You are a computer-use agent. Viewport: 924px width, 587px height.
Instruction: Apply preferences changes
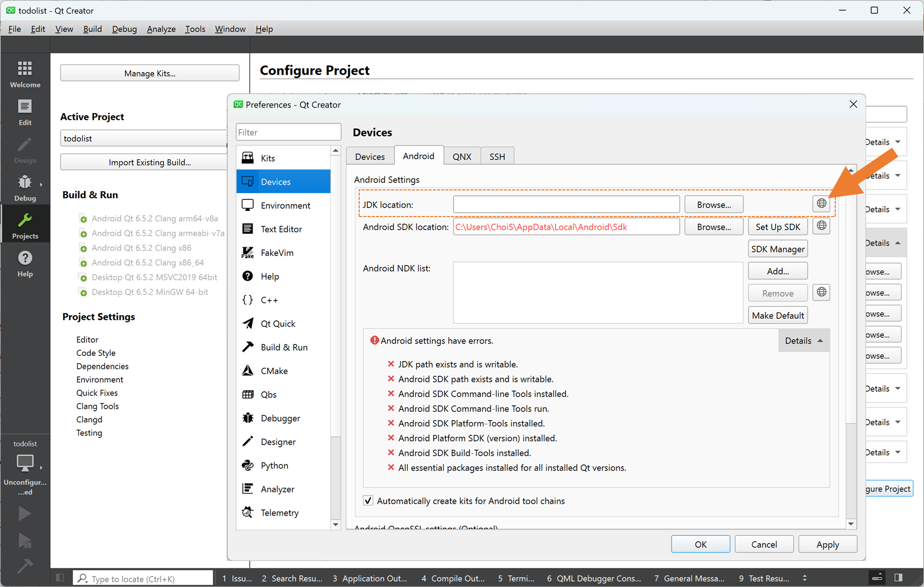827,544
